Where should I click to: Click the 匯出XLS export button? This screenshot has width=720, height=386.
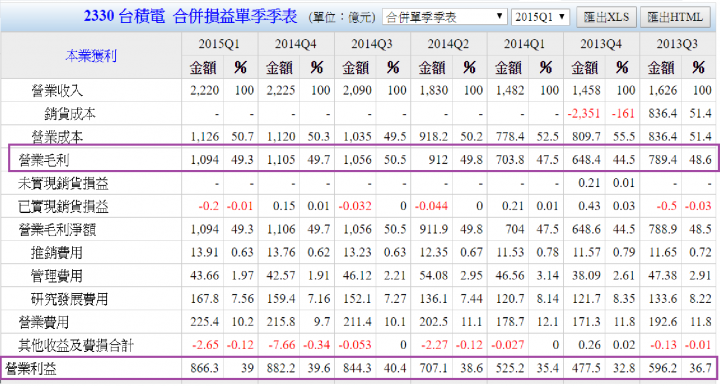[x=606, y=17]
